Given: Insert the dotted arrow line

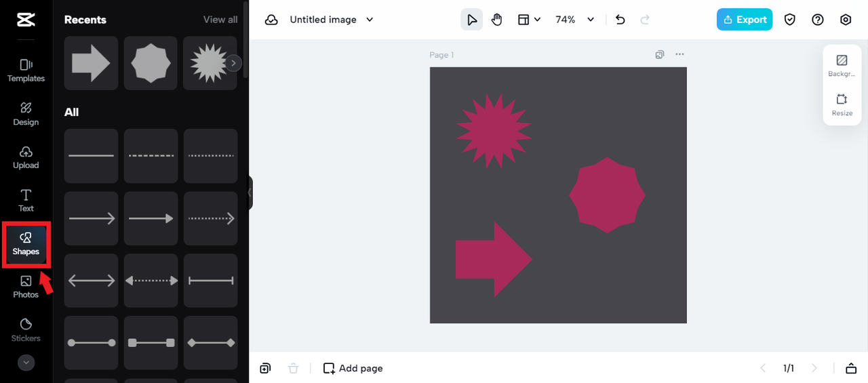Looking at the screenshot, I should pos(210,218).
